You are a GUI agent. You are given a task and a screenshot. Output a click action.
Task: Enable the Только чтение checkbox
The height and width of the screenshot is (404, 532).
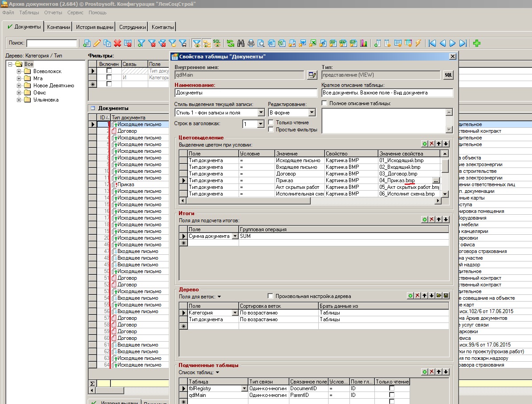tap(271, 122)
